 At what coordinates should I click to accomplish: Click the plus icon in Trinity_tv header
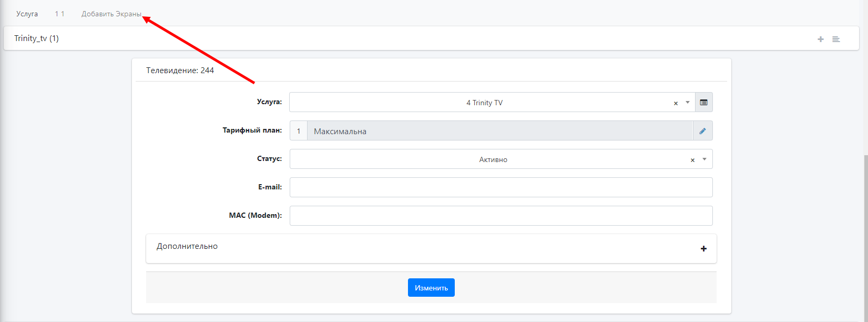click(820, 39)
